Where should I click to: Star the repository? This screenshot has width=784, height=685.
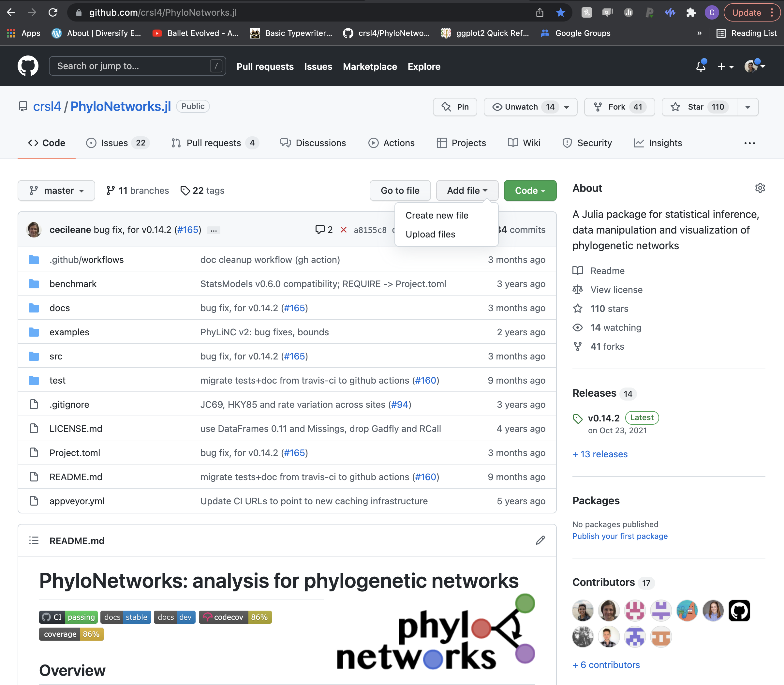click(699, 107)
